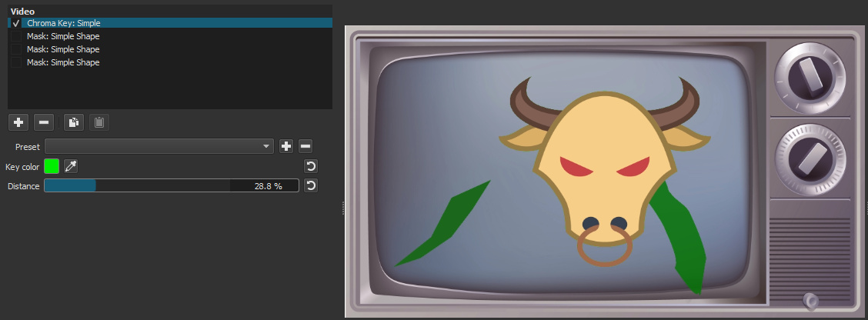Add a new filter with the plus button
The width and height of the screenshot is (868, 320).
point(18,122)
